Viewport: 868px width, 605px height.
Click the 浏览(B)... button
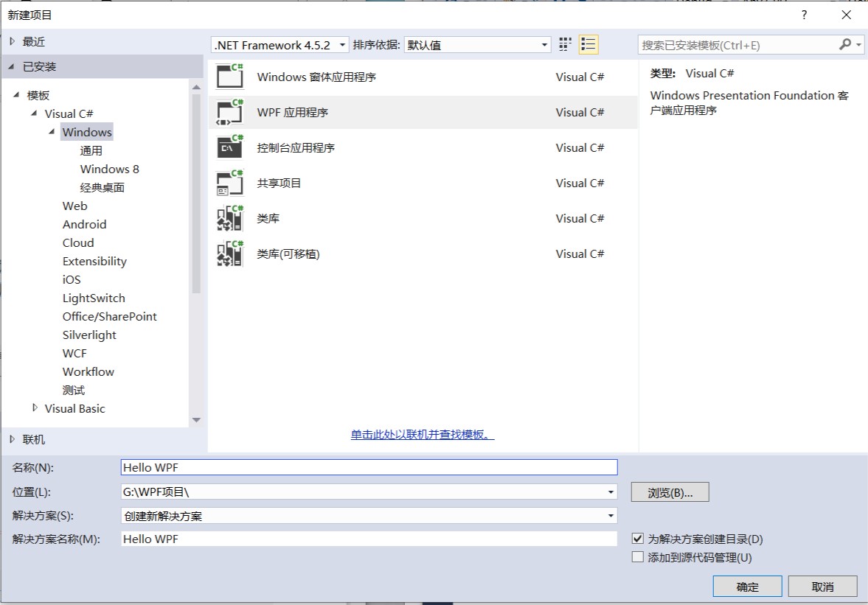point(670,492)
